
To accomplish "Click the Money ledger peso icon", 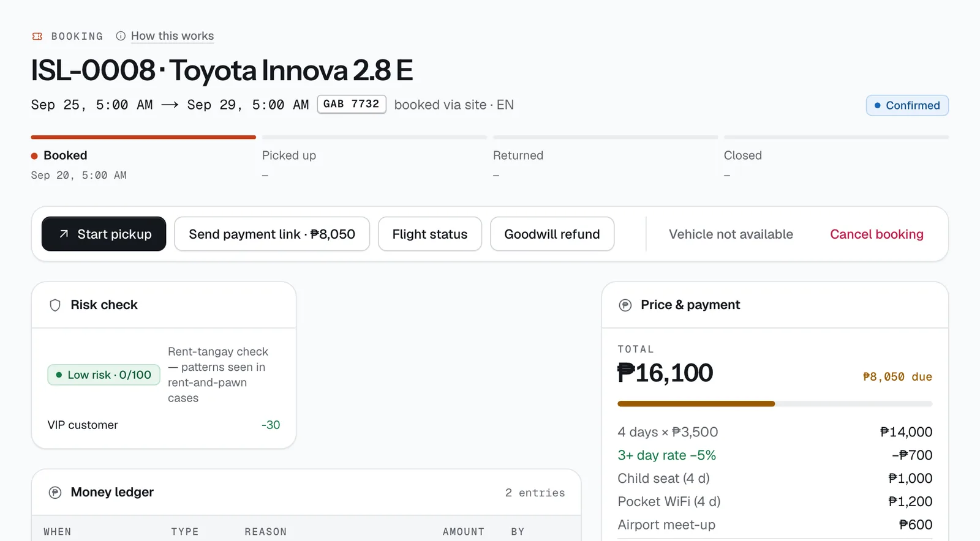I will [55, 492].
